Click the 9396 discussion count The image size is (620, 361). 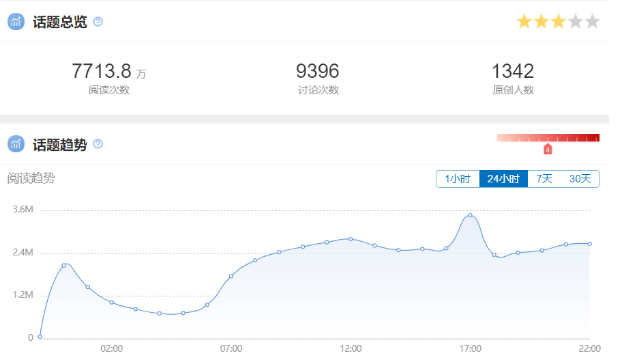tap(318, 72)
